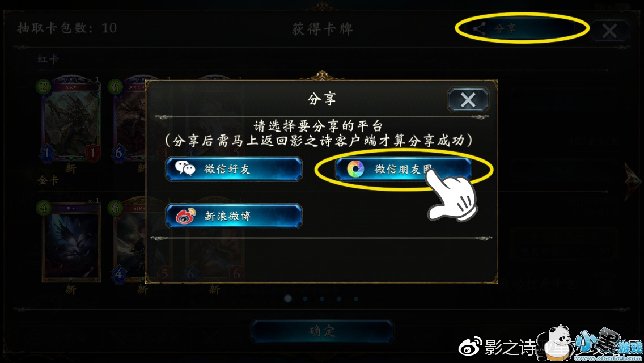View first gold card with cost 4

[x=70, y=240]
